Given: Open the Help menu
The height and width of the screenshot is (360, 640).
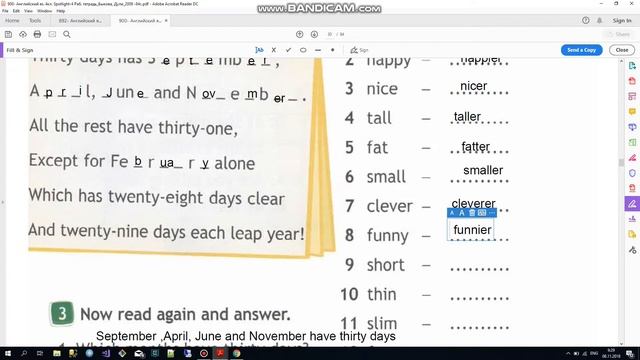Looking at the screenshot, I should tap(60, 11).
